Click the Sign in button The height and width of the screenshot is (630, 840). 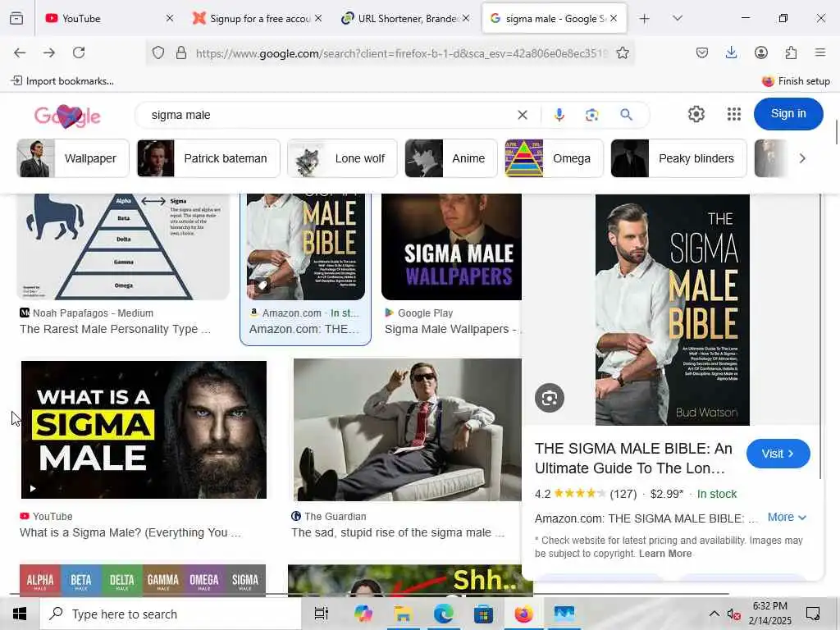pyautogui.click(x=788, y=113)
